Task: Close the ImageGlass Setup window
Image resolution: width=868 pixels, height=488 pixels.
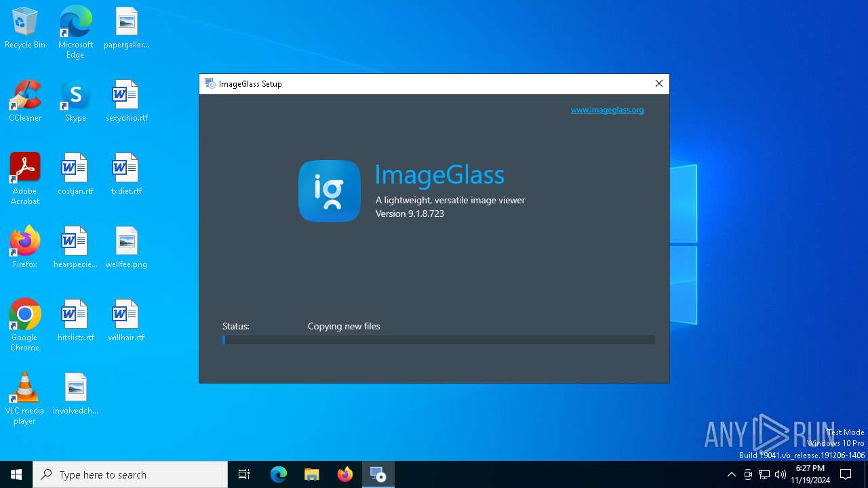Action: point(658,83)
